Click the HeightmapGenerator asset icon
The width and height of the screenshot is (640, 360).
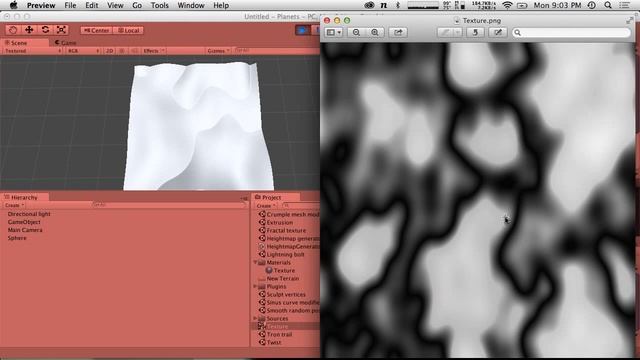(262, 247)
